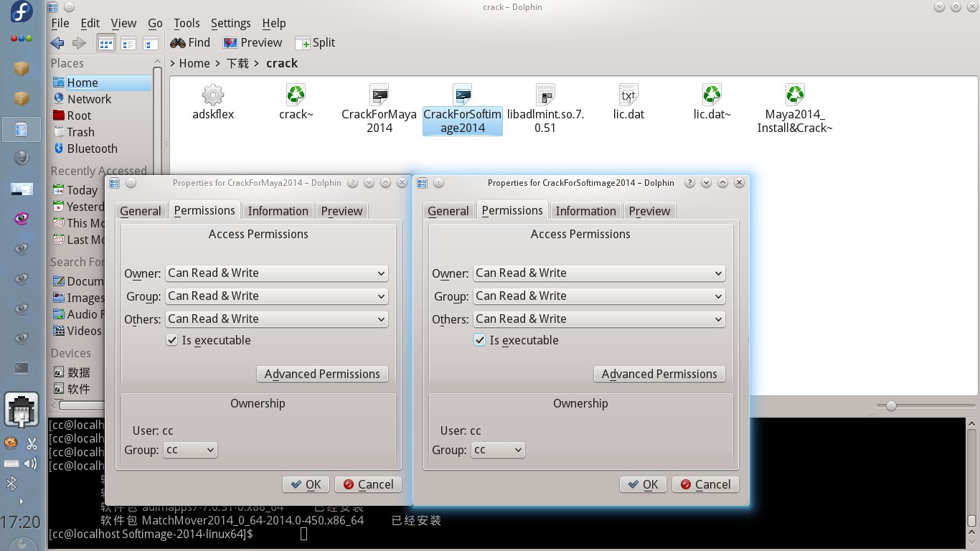
Task: Uncheck Is executable for CrackForMaya2014
Action: (172, 340)
